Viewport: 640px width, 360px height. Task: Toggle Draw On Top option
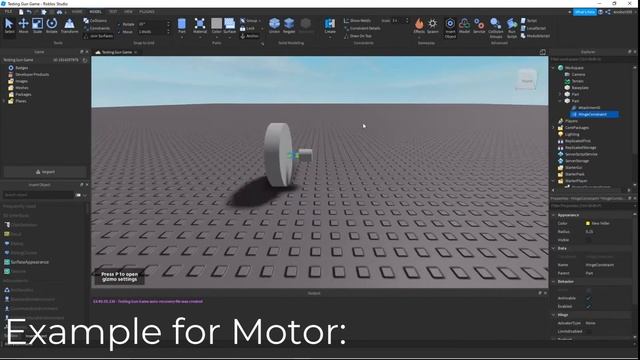click(358, 36)
